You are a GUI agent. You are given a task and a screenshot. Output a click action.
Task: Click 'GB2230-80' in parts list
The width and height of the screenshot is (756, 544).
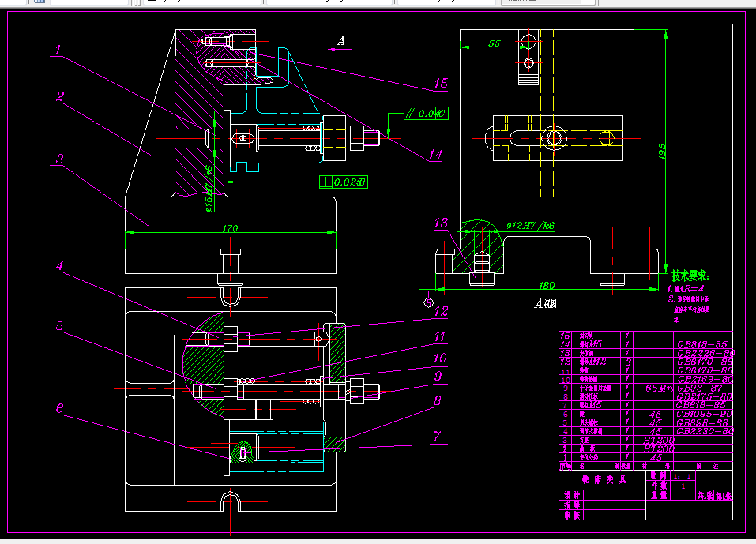pyautogui.click(x=705, y=431)
